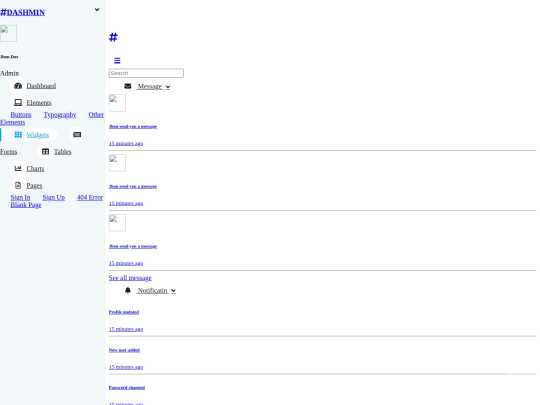The height and width of the screenshot is (405, 540).
Task: Open the Blank Page link
Action: click(26, 205)
